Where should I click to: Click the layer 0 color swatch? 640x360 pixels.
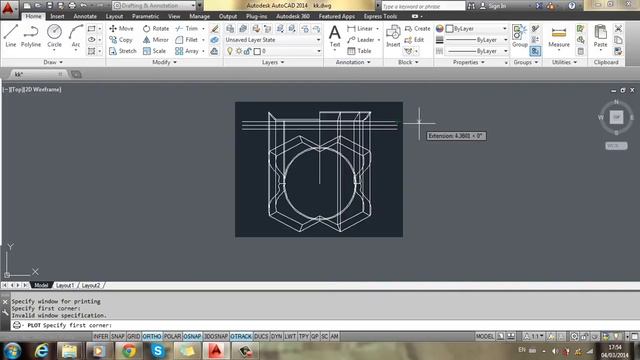(257, 51)
